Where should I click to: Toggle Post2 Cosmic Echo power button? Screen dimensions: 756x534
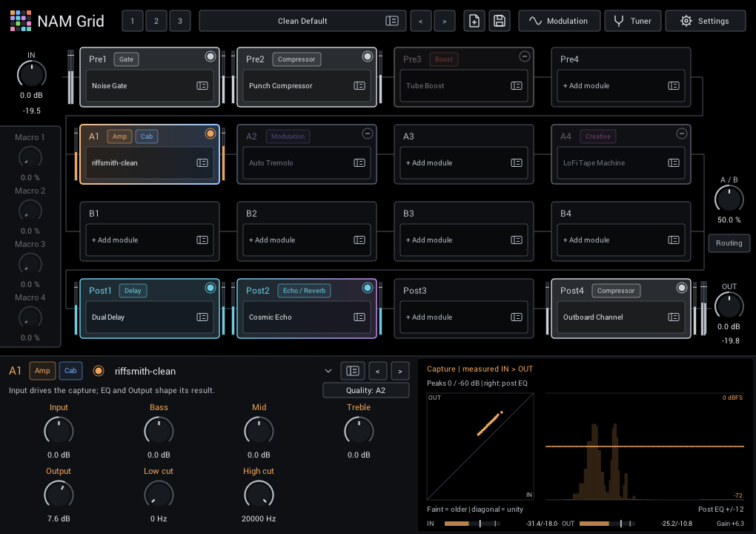(x=368, y=288)
